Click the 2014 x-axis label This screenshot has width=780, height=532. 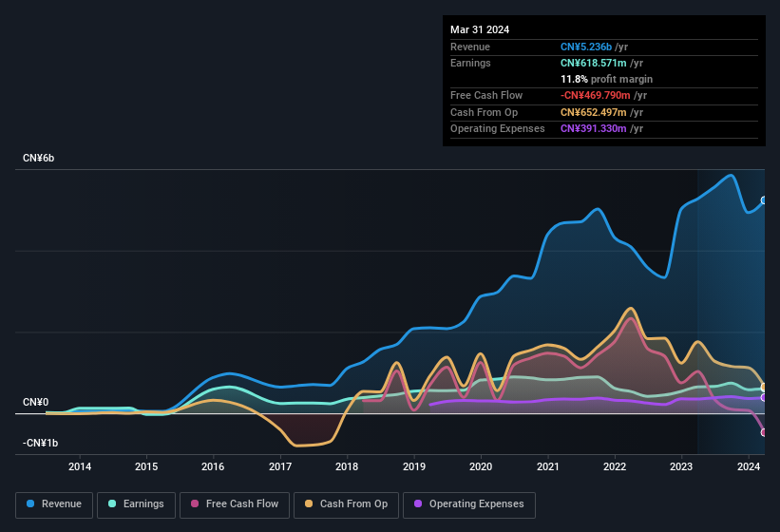(x=80, y=466)
